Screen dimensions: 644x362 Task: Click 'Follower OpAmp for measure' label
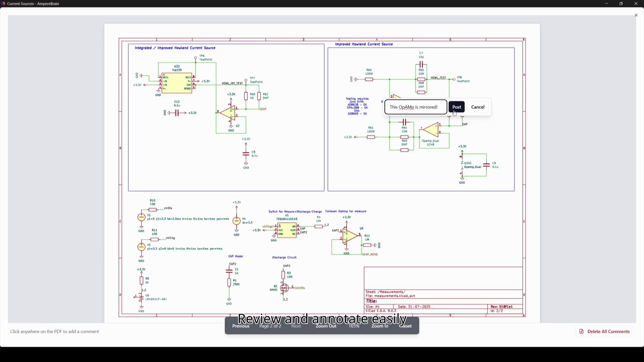[346, 211]
